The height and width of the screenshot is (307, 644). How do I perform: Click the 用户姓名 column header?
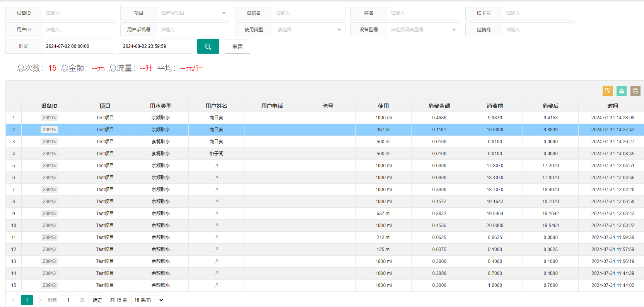(216, 106)
